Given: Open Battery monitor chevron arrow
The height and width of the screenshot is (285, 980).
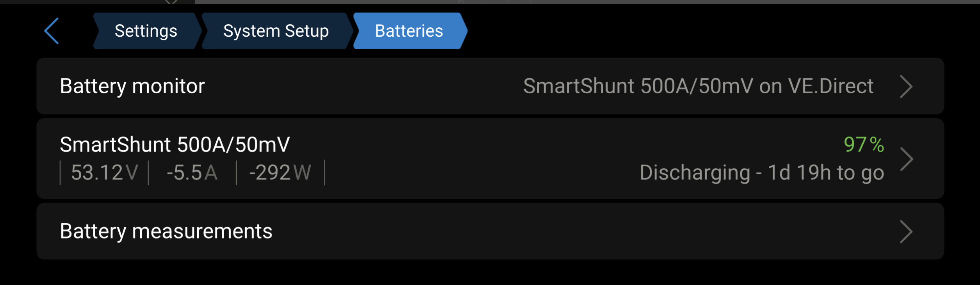Looking at the screenshot, I should click(x=906, y=86).
